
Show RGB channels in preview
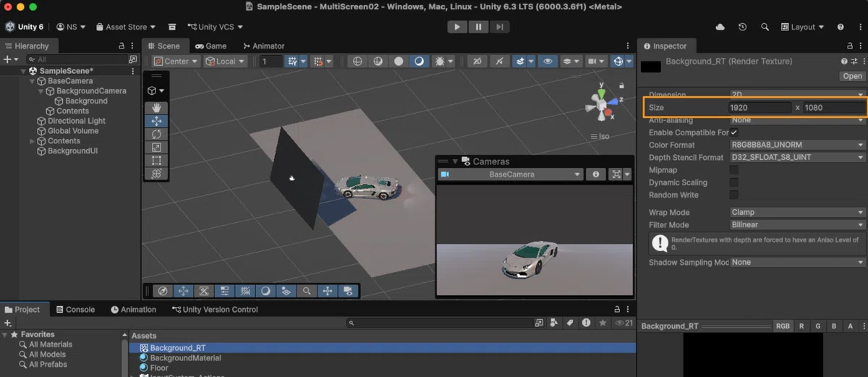(x=783, y=326)
